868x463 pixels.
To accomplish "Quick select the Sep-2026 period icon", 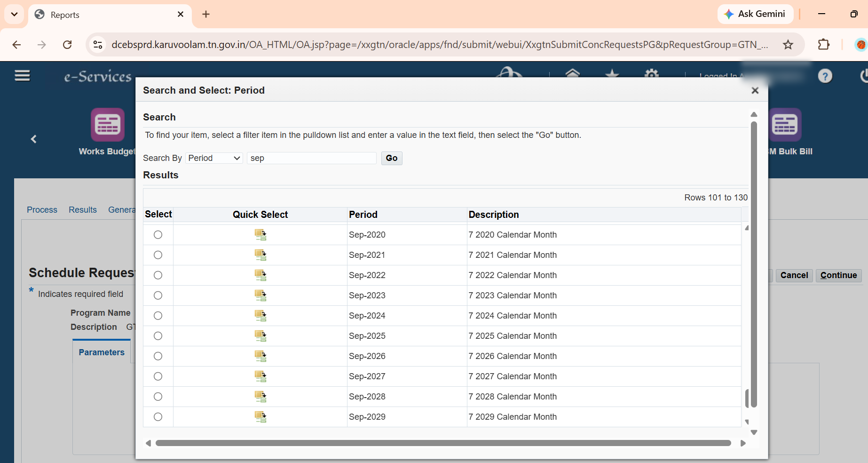I will click(x=260, y=356).
